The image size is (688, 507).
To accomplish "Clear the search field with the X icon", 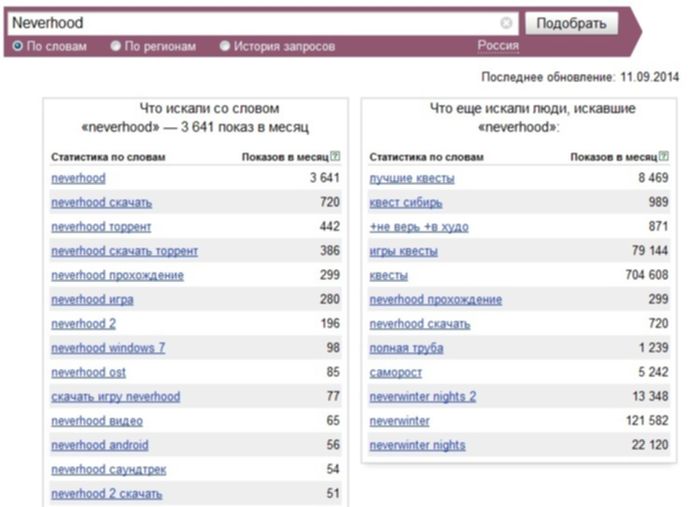I will pyautogui.click(x=506, y=23).
